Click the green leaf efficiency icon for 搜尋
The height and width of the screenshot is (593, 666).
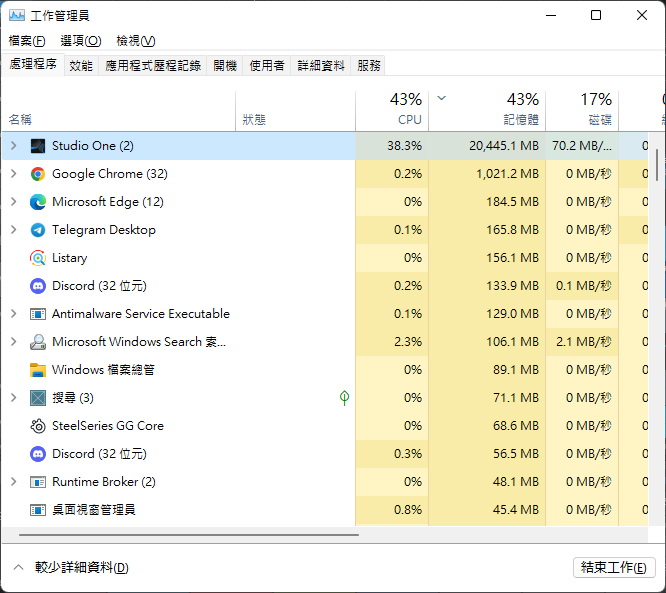pos(344,398)
